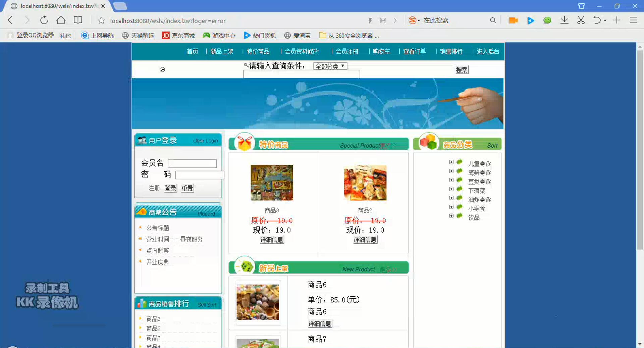The width and height of the screenshot is (644, 348).
Task: Open 会员资料修改 navigation item
Action: (302, 51)
